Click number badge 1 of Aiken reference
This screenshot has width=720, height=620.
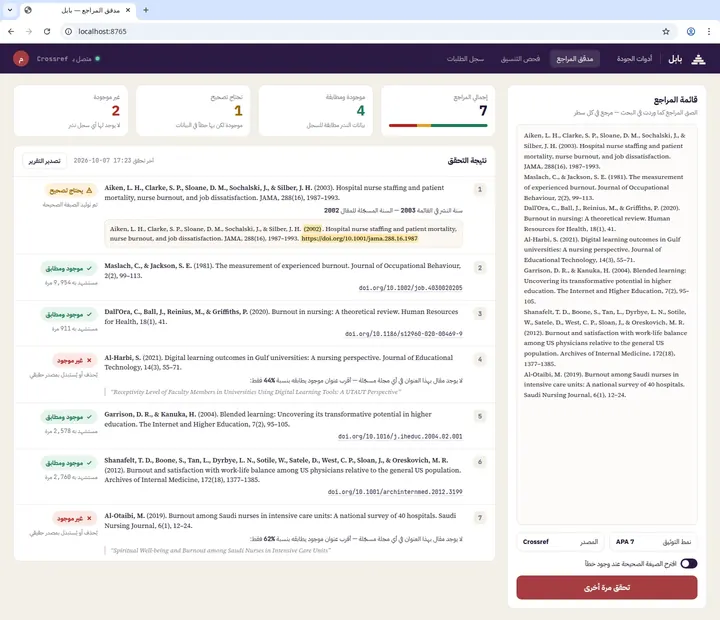point(479,189)
